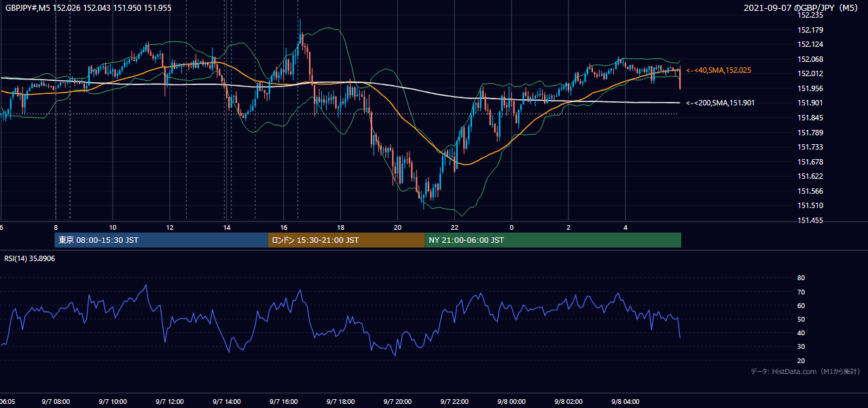The image size is (868, 408).
Task: Click RSI scale level 50
Action: (x=801, y=319)
